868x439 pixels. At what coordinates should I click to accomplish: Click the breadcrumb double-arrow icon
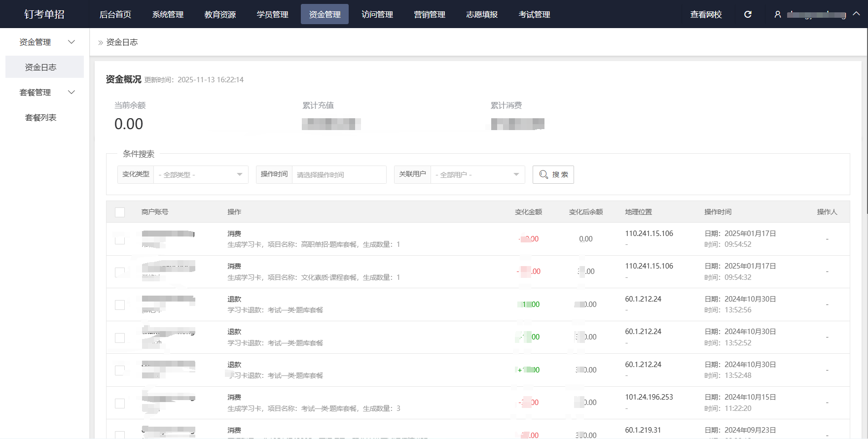[101, 43]
